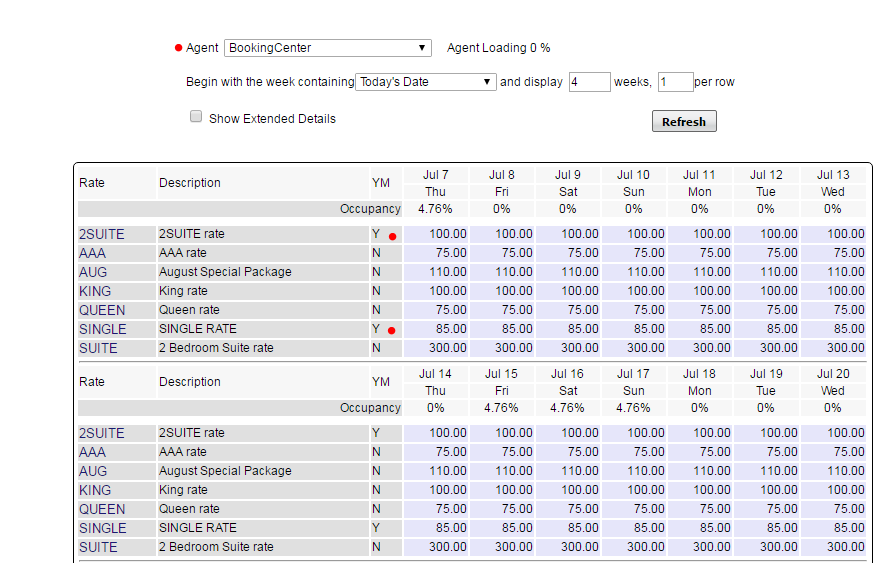Viewport: 891px width, 563px height.
Task: Open AUG rate link in Jul 7 week
Action: (93, 272)
